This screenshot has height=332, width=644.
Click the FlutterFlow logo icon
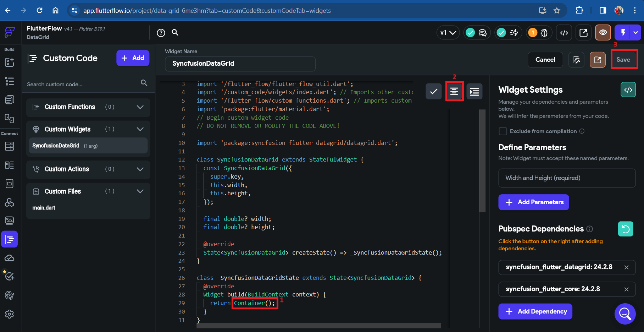10,32
